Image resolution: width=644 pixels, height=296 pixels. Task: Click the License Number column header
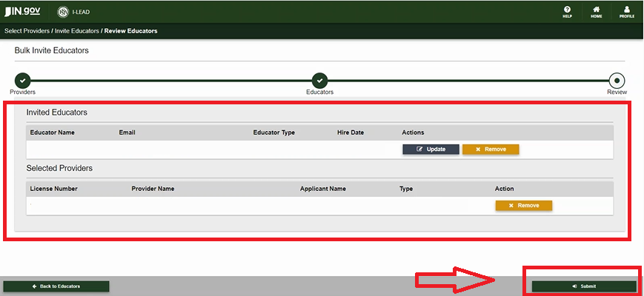click(53, 189)
